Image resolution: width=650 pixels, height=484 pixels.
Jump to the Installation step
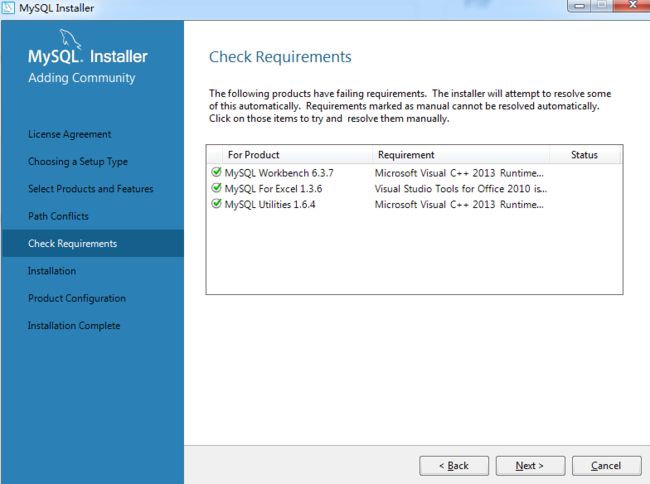click(x=52, y=271)
